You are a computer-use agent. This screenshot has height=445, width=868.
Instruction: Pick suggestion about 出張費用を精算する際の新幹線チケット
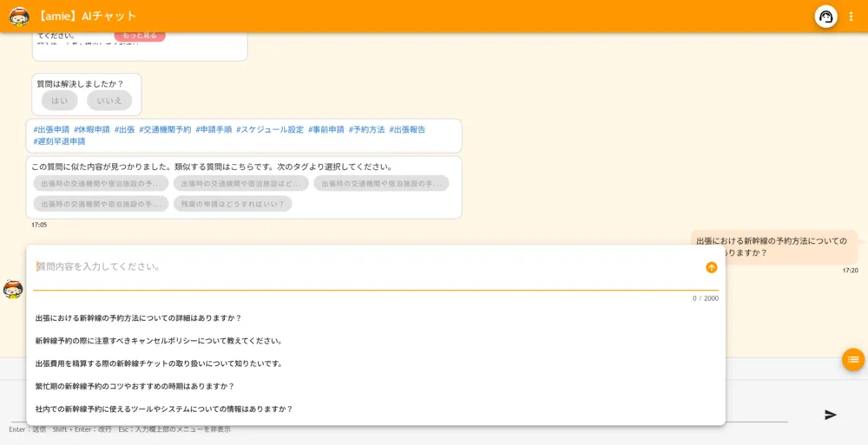159,363
